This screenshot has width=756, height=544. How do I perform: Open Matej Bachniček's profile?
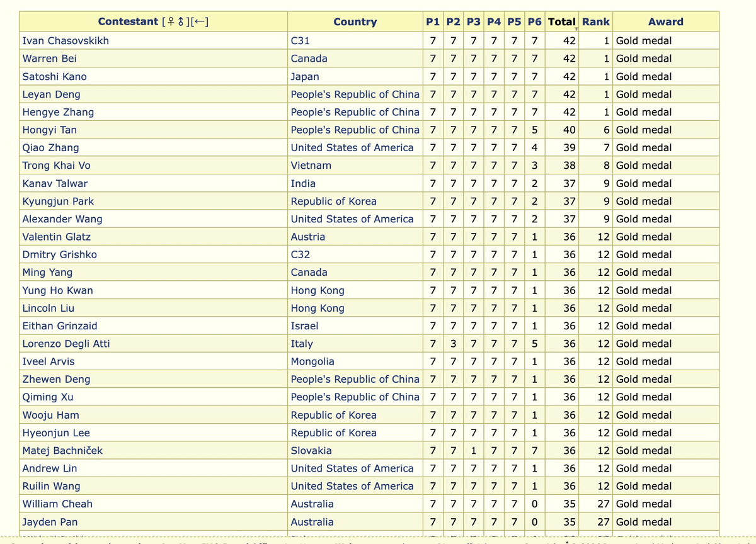[x=62, y=451]
